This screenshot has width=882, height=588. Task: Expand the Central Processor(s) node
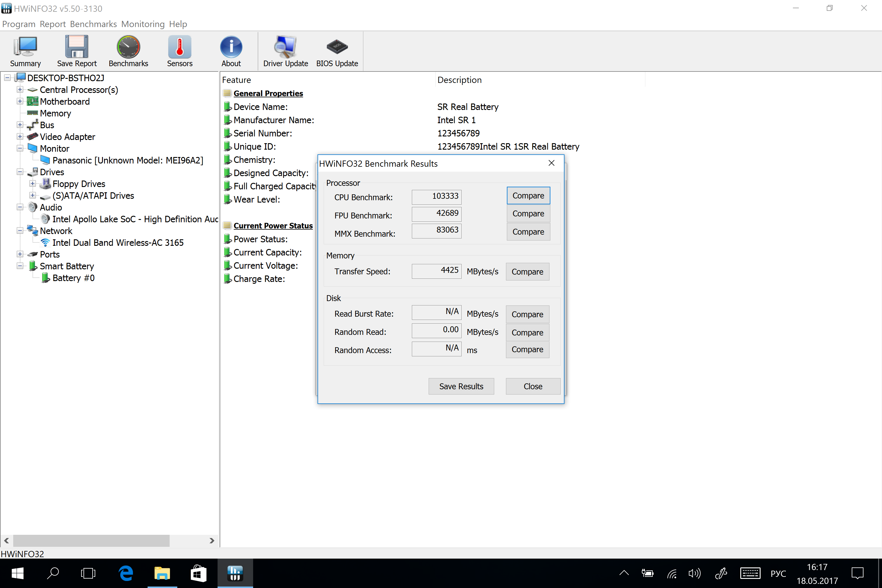click(20, 90)
